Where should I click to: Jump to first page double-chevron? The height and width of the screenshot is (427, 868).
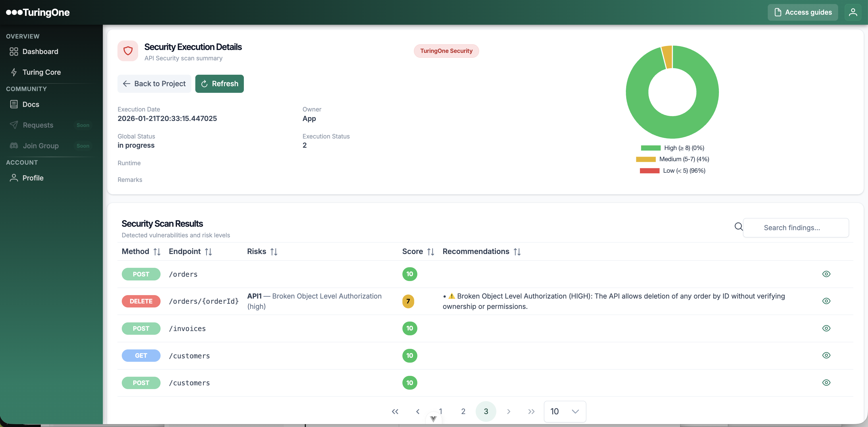point(395,411)
